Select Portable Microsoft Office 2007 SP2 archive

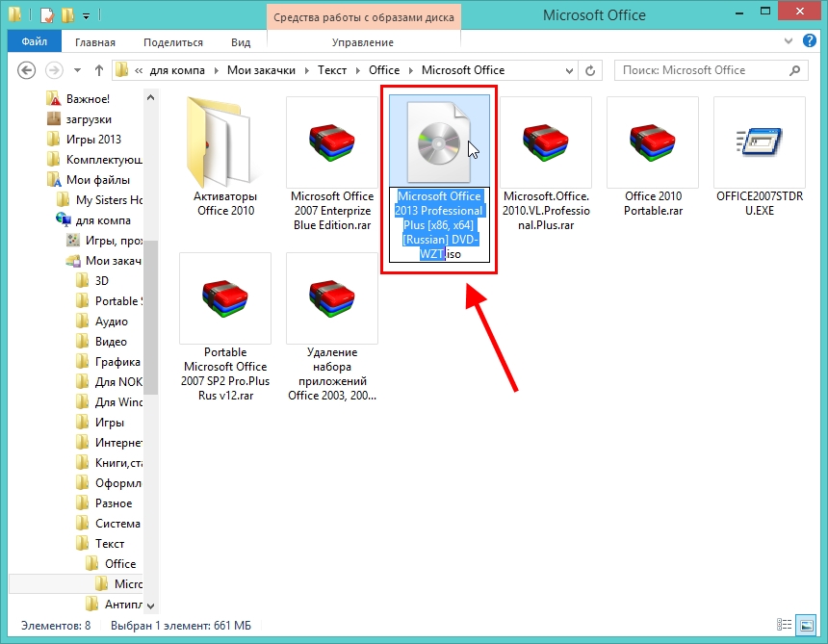click(225, 327)
